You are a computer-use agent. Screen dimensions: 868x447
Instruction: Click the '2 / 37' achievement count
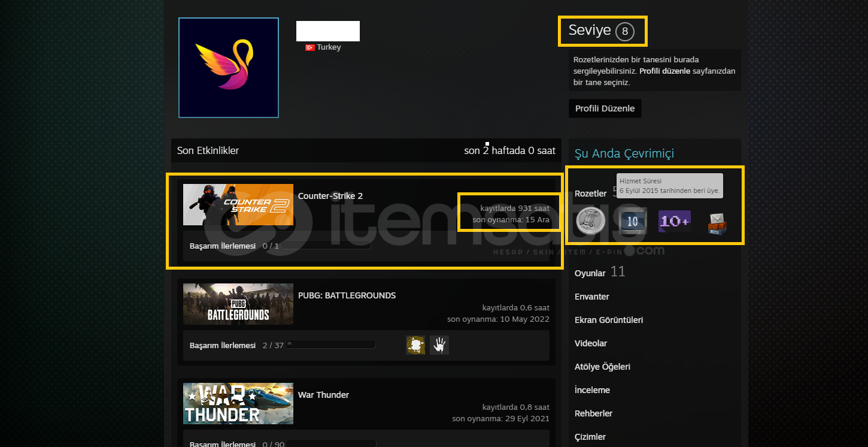click(x=272, y=346)
